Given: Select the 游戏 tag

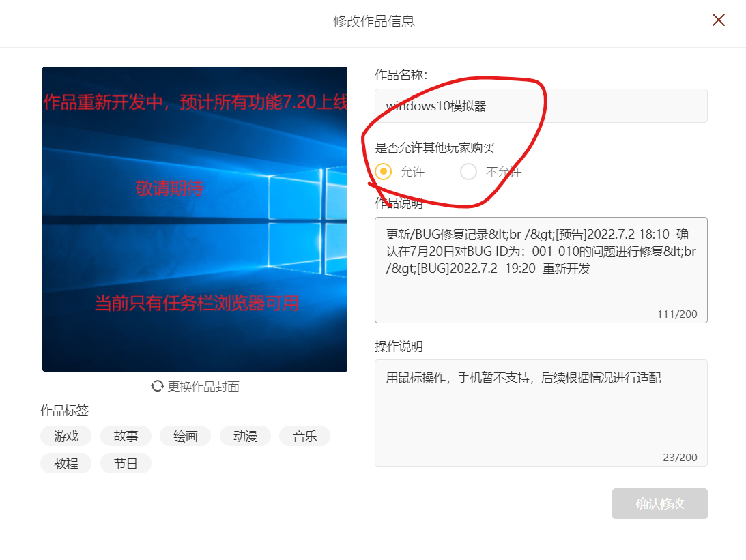Looking at the screenshot, I should (x=66, y=436).
